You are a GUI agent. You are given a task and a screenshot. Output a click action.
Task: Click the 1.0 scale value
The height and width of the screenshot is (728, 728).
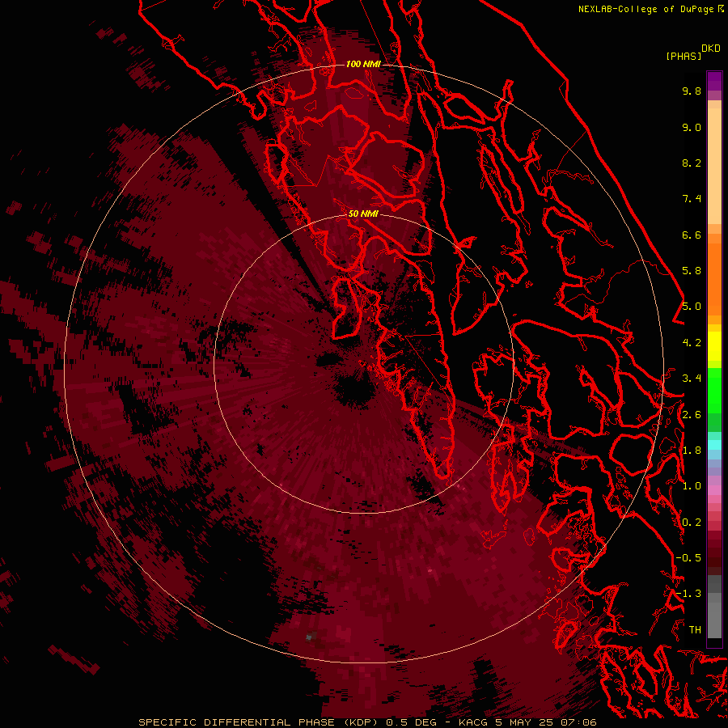[x=692, y=486]
